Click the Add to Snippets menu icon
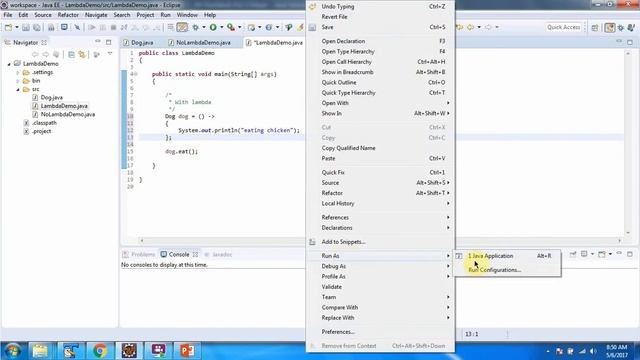Viewport: 640px width, 360px height. coord(312,242)
